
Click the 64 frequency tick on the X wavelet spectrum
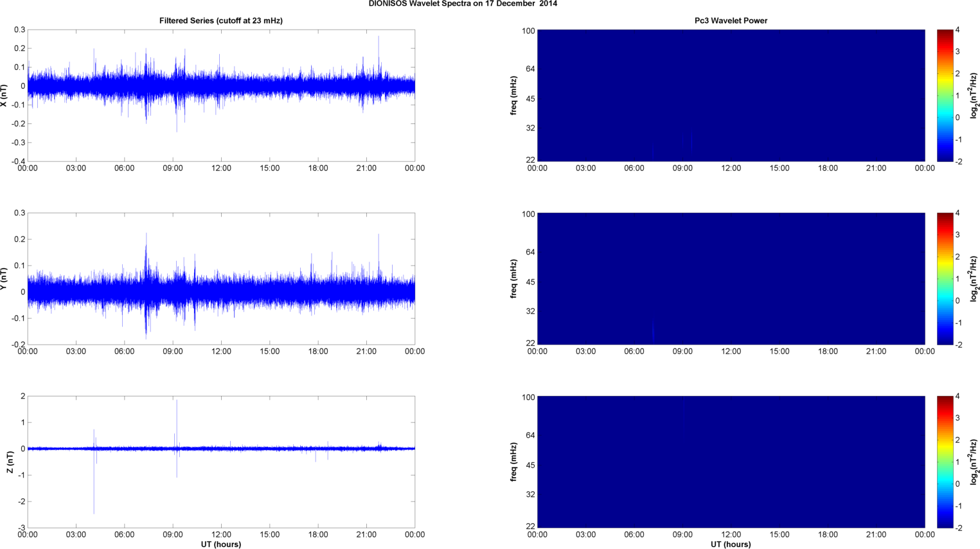(x=531, y=69)
